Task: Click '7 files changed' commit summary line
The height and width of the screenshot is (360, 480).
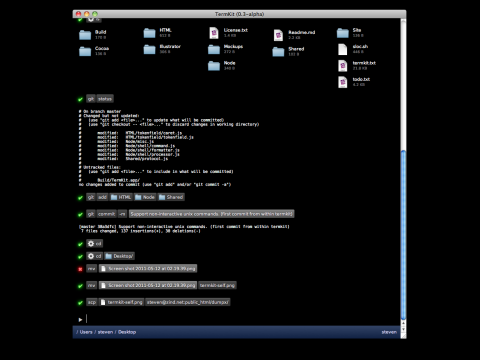Action: [140, 231]
